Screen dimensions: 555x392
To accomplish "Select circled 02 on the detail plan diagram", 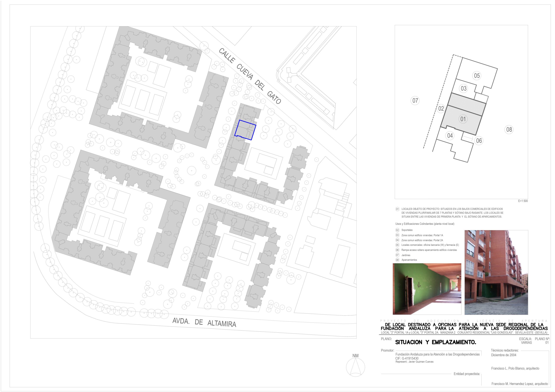I will pyautogui.click(x=441, y=109).
